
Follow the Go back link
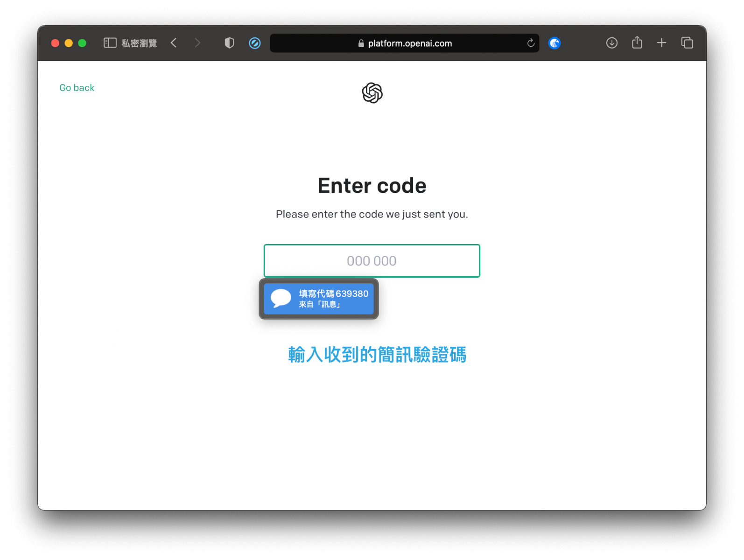[77, 88]
